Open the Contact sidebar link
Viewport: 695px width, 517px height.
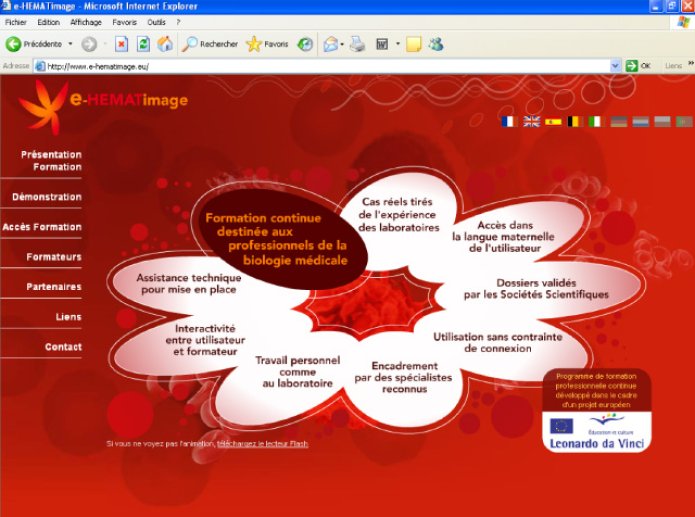pyautogui.click(x=63, y=347)
